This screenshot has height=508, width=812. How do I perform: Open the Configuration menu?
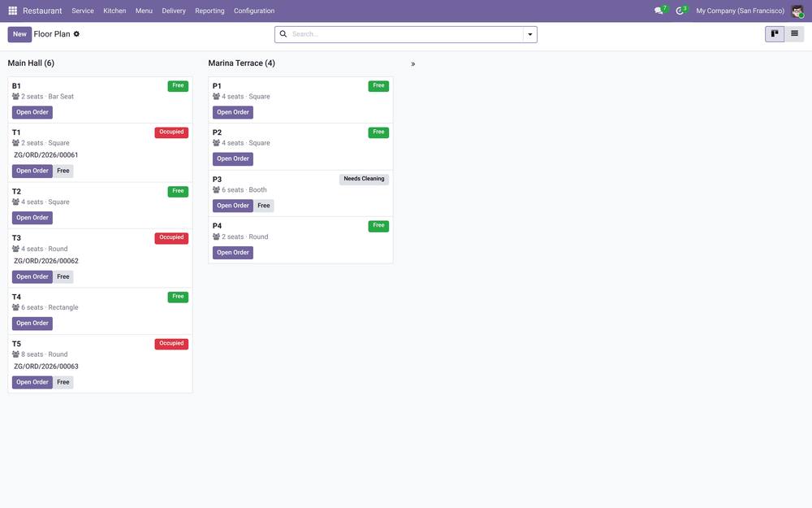click(254, 11)
